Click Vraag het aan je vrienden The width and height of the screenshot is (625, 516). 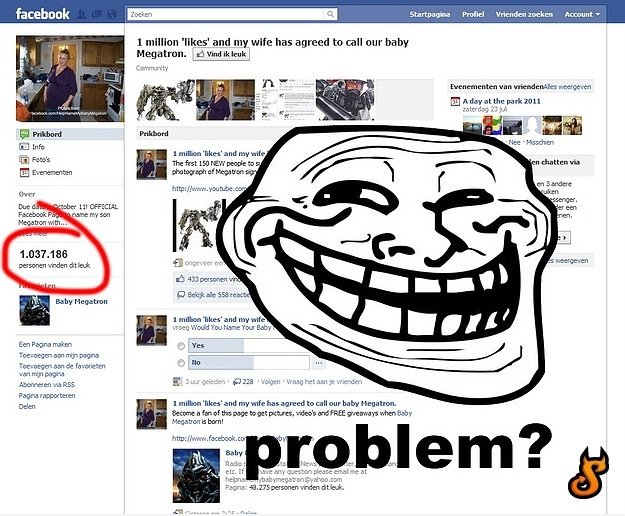point(324,382)
